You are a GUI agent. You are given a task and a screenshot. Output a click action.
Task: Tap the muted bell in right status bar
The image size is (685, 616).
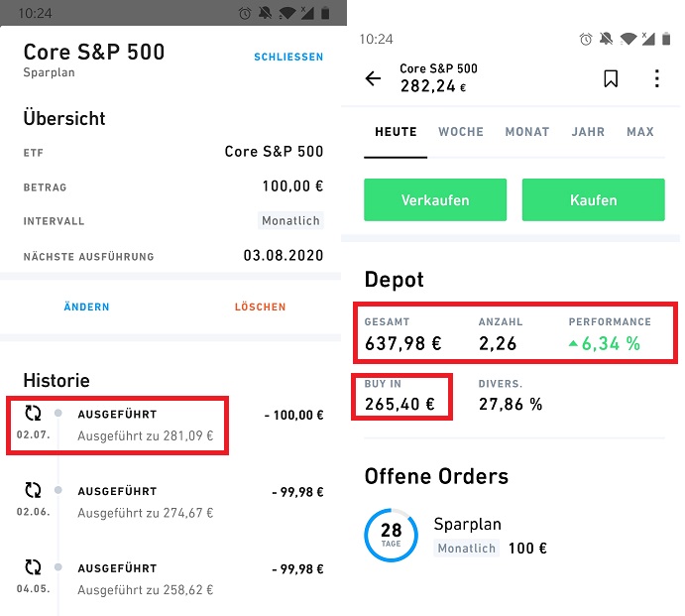tap(606, 39)
